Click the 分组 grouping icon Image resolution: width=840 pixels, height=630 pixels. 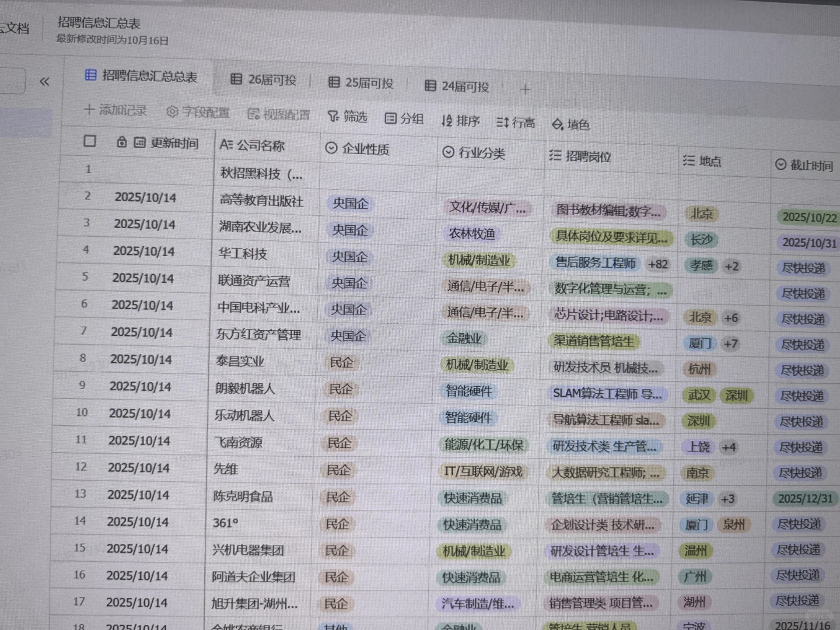tap(390, 118)
